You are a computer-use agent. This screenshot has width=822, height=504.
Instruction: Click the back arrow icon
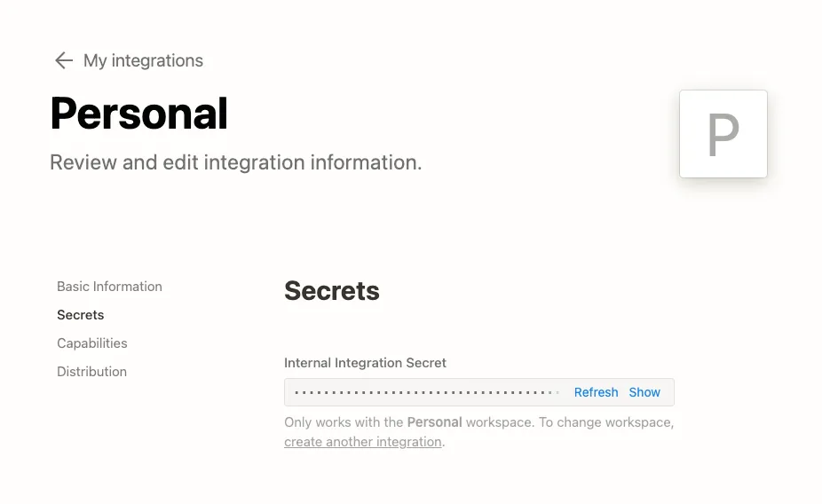click(x=63, y=60)
